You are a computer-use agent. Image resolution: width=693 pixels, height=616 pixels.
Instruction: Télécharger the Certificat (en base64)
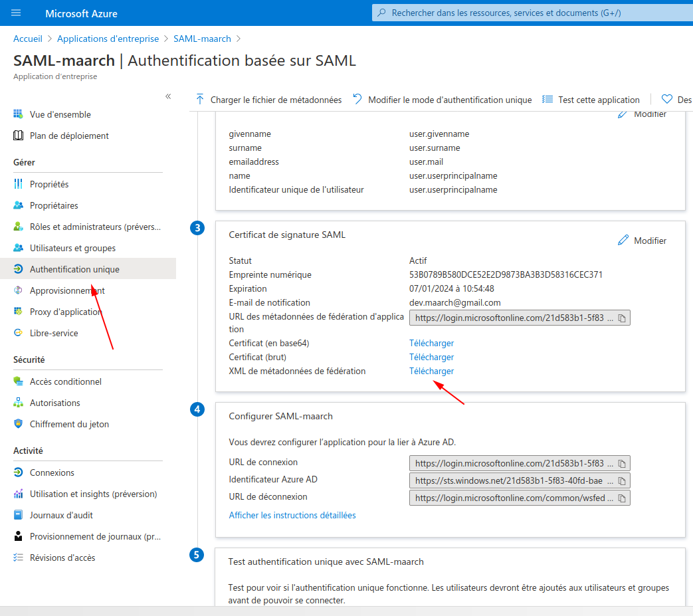pos(431,343)
